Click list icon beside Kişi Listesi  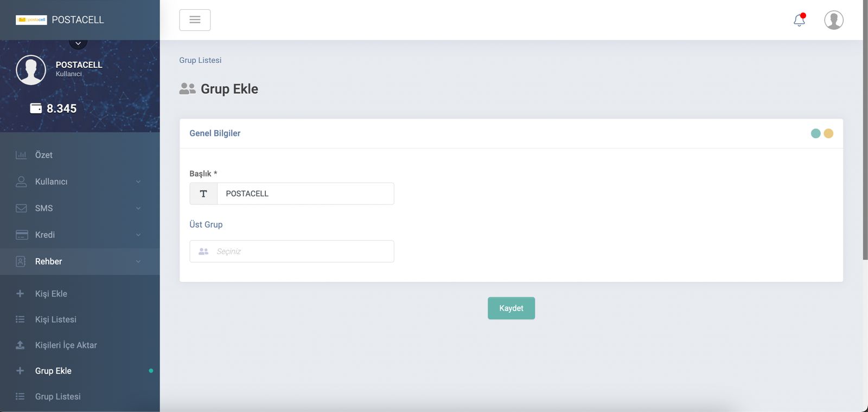[x=20, y=319]
